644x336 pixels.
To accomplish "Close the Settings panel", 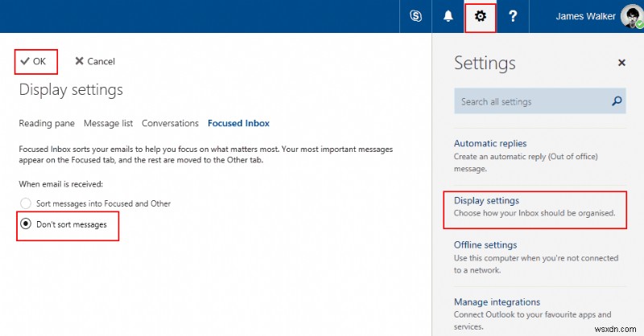I will pos(621,63).
